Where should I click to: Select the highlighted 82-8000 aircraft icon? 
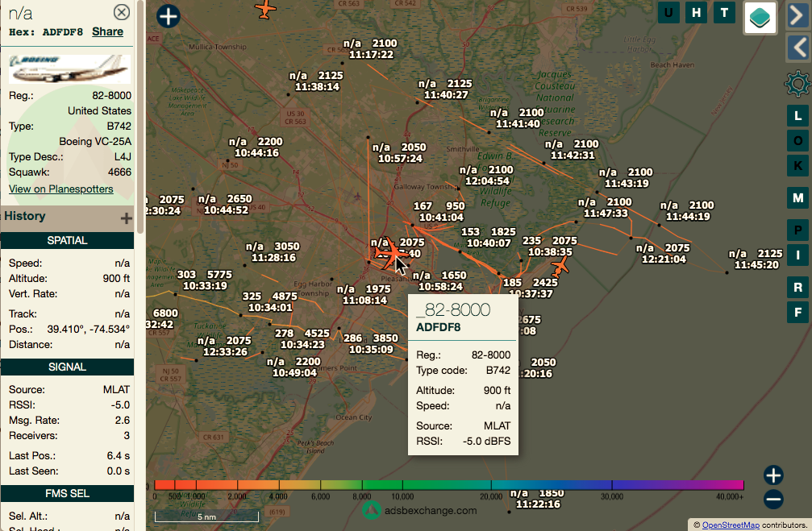click(392, 252)
